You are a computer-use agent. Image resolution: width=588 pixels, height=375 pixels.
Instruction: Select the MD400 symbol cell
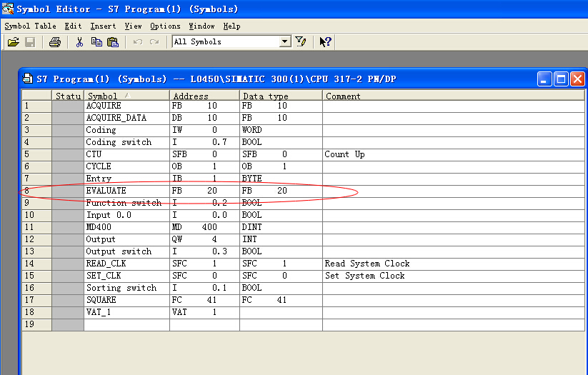point(126,227)
